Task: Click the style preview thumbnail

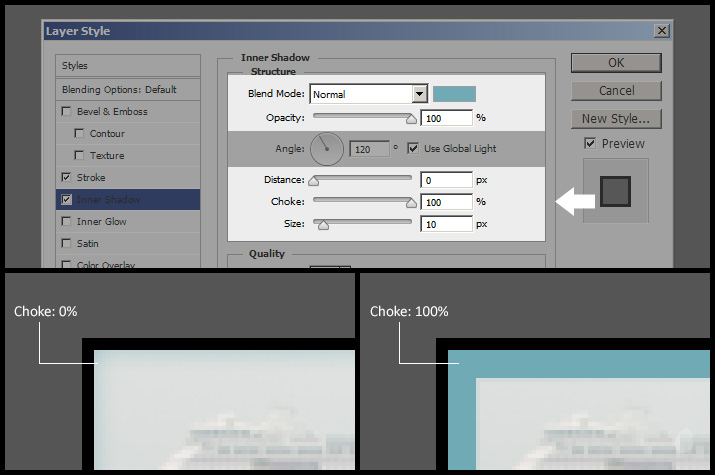Action: pos(616,190)
